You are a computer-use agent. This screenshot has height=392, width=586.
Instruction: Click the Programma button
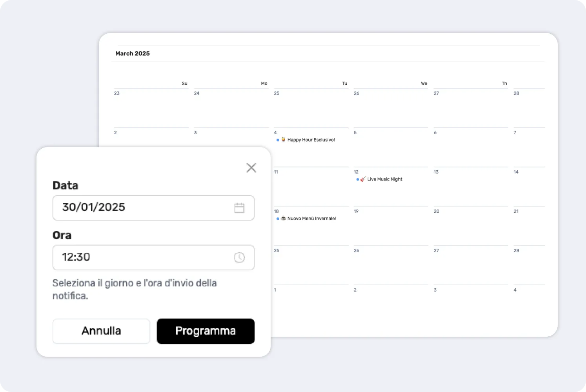[206, 331]
